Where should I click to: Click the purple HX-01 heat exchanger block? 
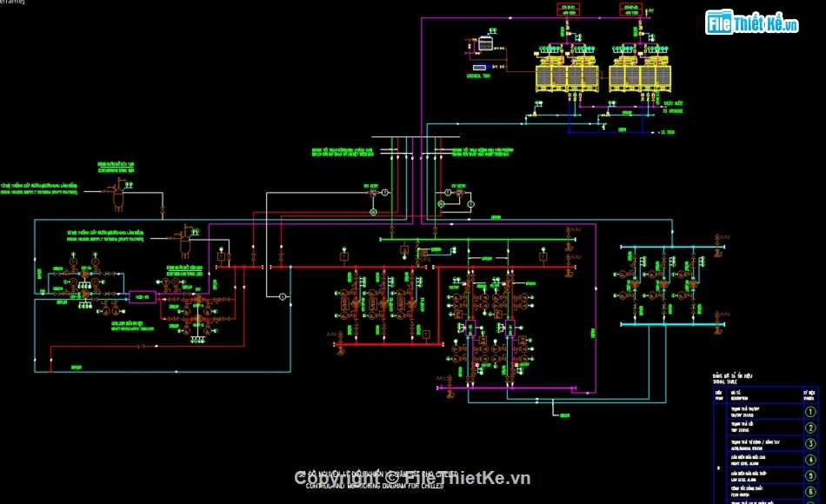coord(140,296)
